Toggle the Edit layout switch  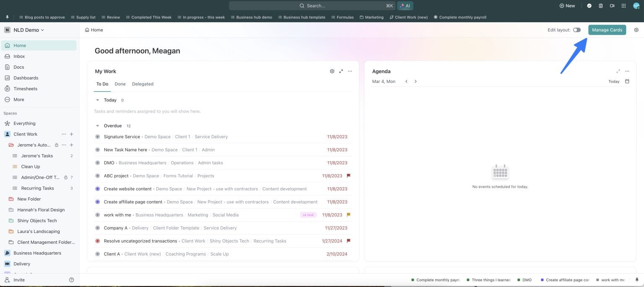tap(576, 30)
